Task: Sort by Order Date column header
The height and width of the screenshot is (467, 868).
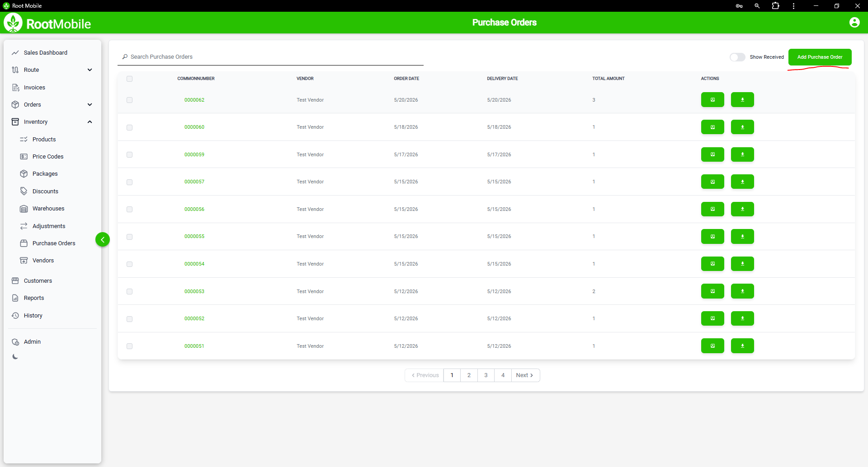Action: point(406,79)
